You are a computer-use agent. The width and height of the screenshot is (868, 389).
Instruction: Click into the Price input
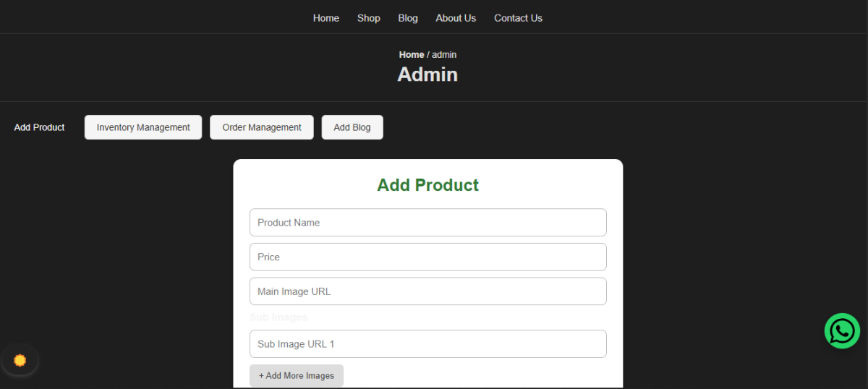tap(427, 257)
